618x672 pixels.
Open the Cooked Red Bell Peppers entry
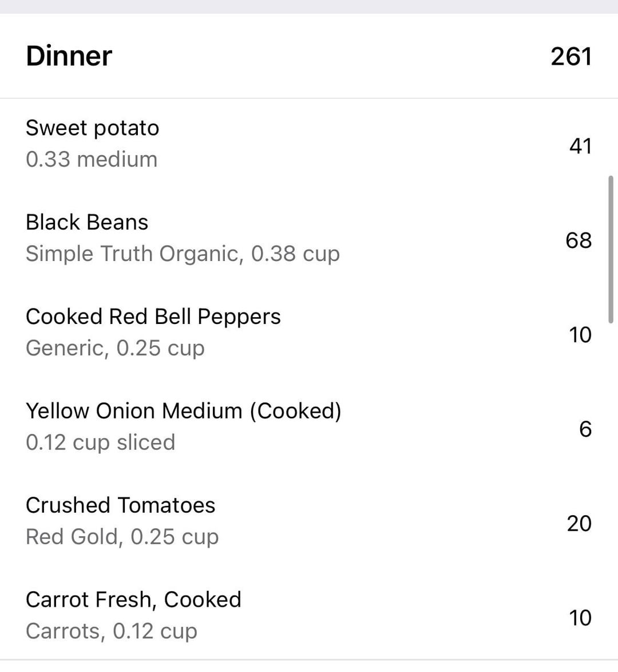153,317
